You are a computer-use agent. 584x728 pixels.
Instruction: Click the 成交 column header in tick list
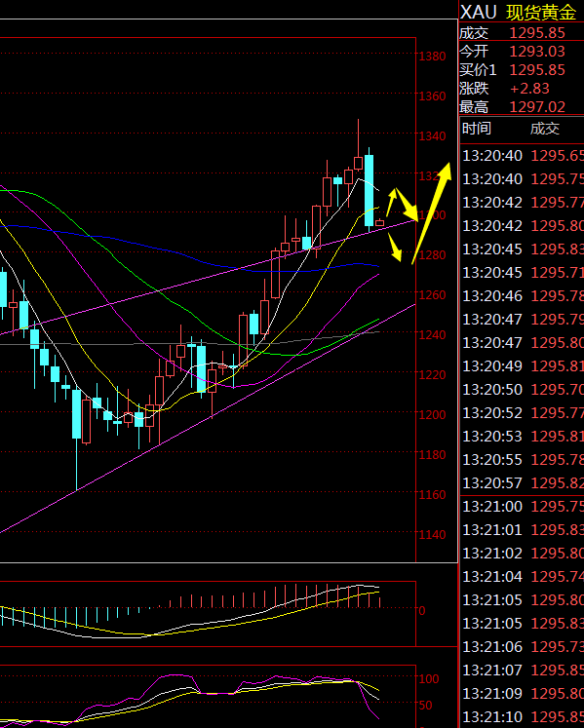544,128
